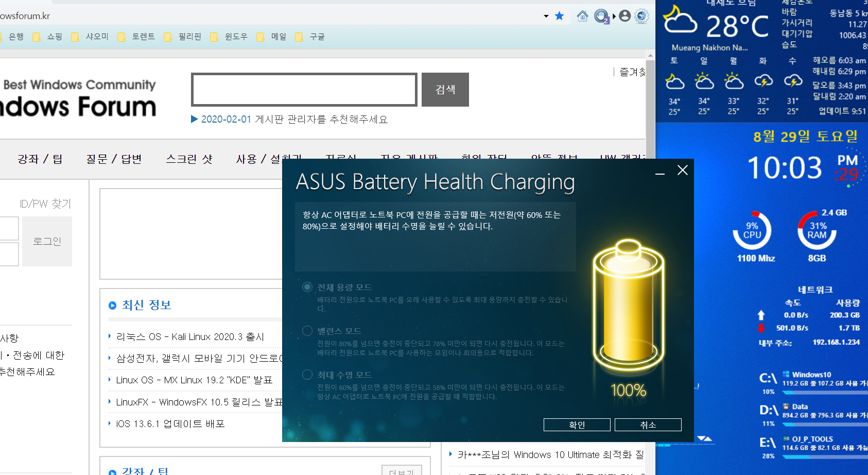Click the bookmark star icon in address bar
Screen dimensions: 868x475
click(560, 16)
